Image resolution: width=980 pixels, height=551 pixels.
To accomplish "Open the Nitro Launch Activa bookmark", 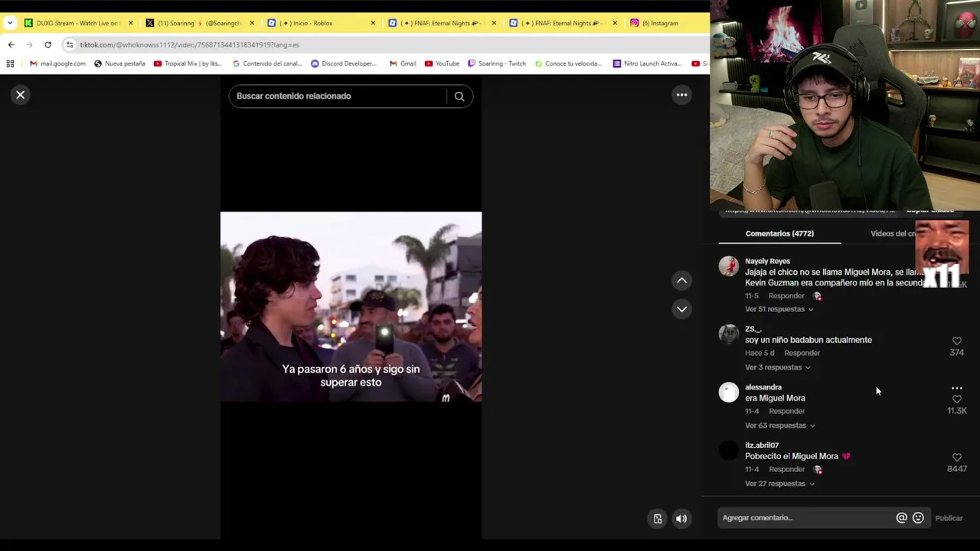I will (x=647, y=64).
